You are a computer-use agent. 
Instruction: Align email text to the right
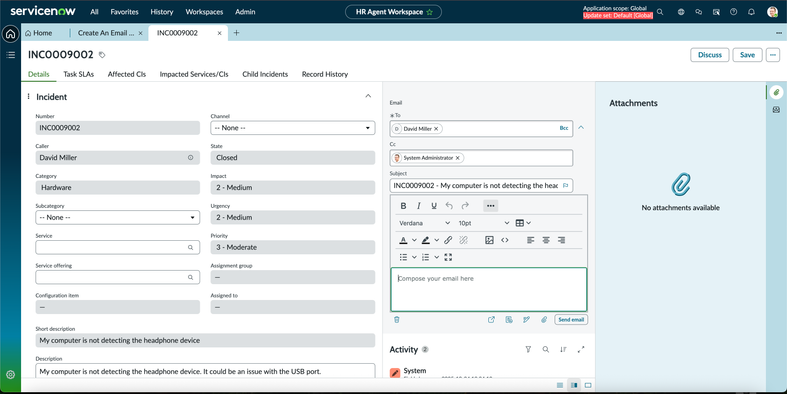tap(562, 240)
